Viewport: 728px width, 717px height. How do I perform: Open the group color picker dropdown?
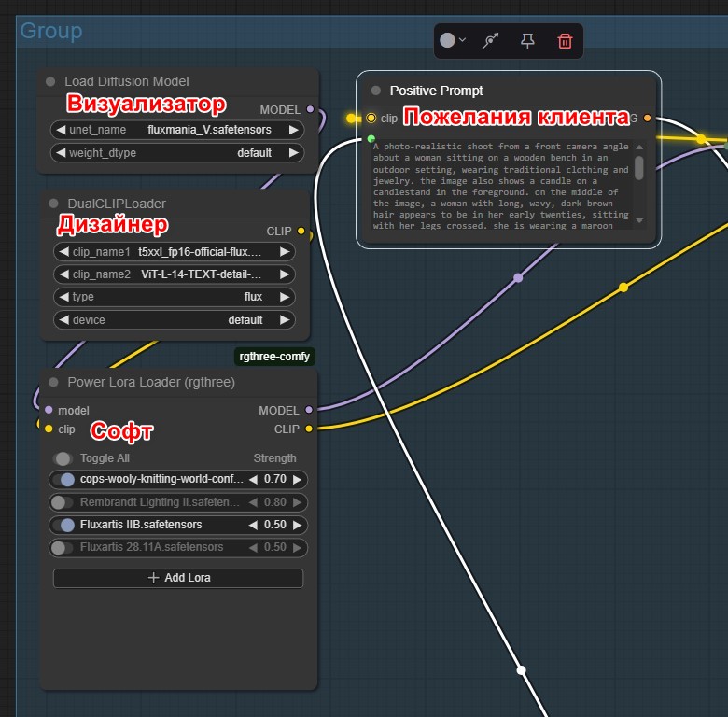tap(453, 40)
